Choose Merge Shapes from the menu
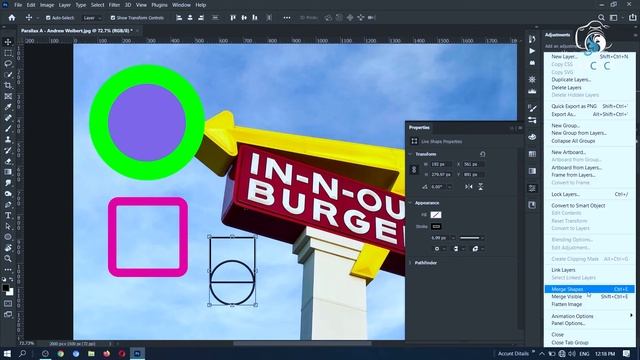 [x=590, y=289]
